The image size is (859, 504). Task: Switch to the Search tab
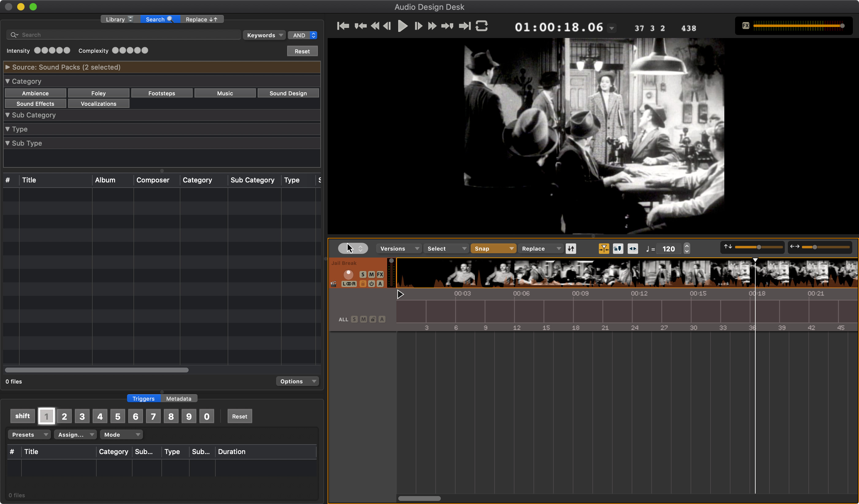160,19
